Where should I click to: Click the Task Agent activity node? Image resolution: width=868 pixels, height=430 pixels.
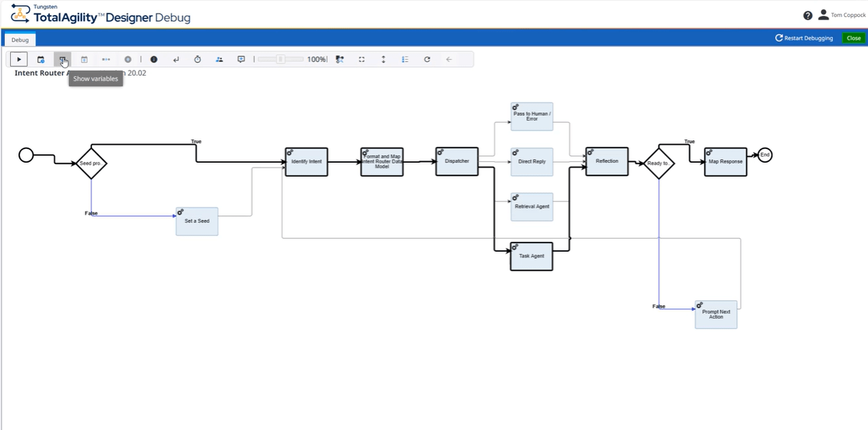531,256
